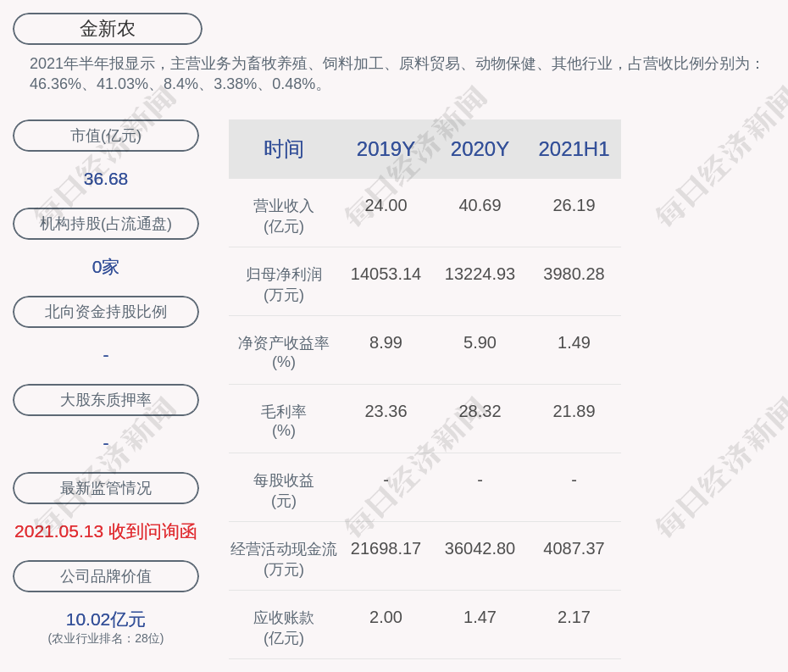
Task: Click receivables value 2.17
Action: pyautogui.click(x=574, y=617)
